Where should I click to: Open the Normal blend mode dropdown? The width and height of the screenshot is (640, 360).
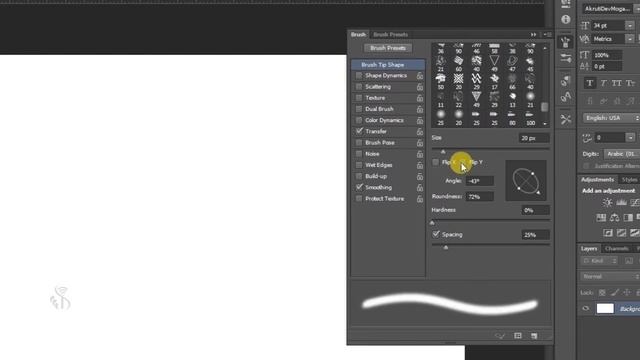(x=610, y=277)
